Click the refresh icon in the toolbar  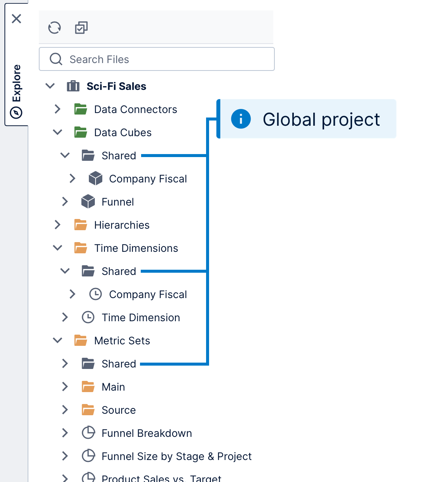54,27
